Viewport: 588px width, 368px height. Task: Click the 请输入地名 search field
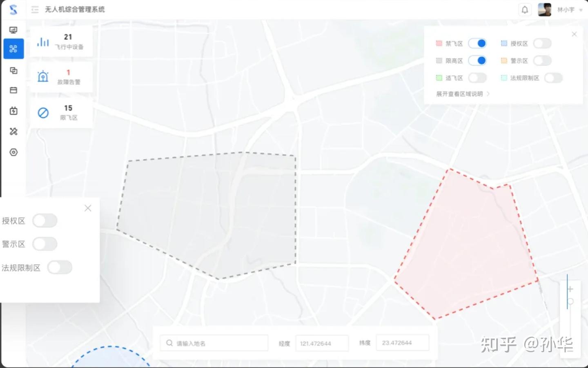tap(214, 343)
